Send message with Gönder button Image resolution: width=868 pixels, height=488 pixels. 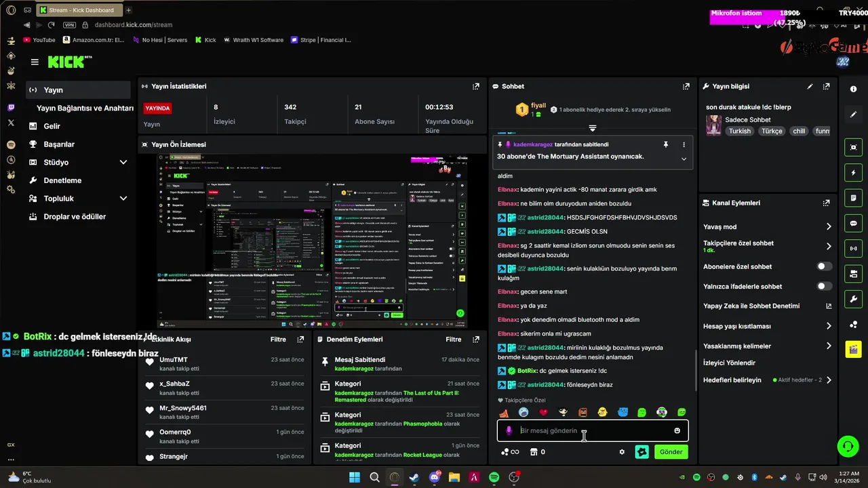pos(671,452)
